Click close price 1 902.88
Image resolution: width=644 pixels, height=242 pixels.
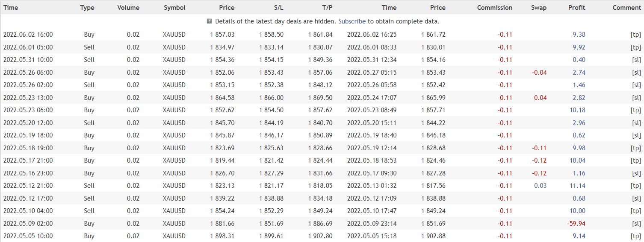point(433,236)
